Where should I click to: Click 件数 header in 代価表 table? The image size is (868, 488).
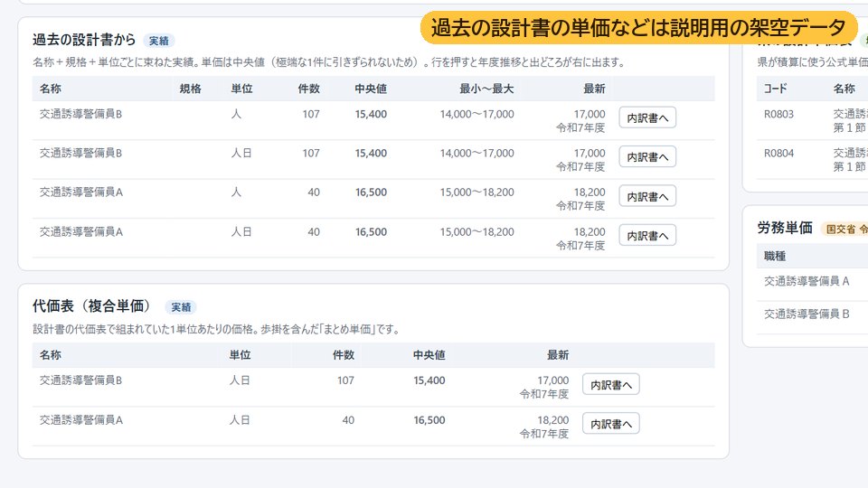pyautogui.click(x=344, y=355)
